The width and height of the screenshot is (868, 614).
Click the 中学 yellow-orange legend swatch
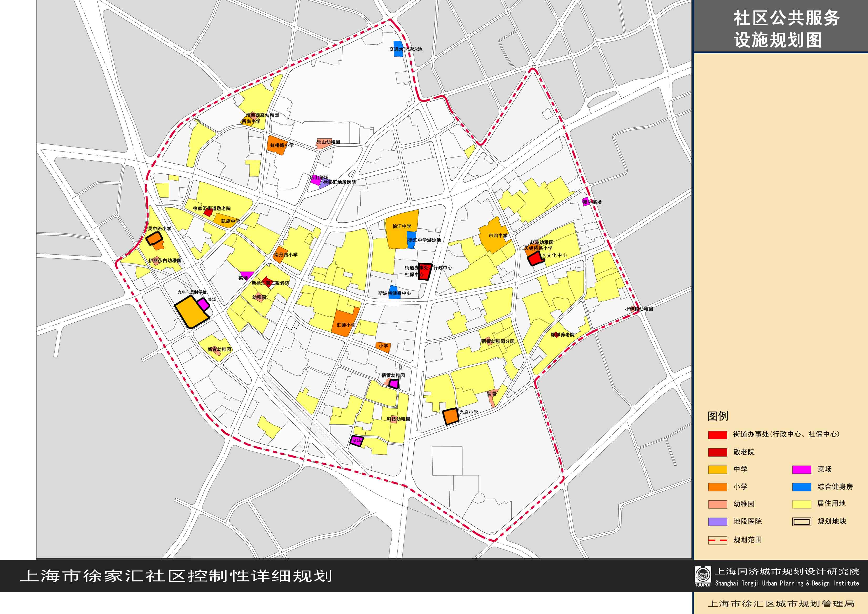[717, 470]
